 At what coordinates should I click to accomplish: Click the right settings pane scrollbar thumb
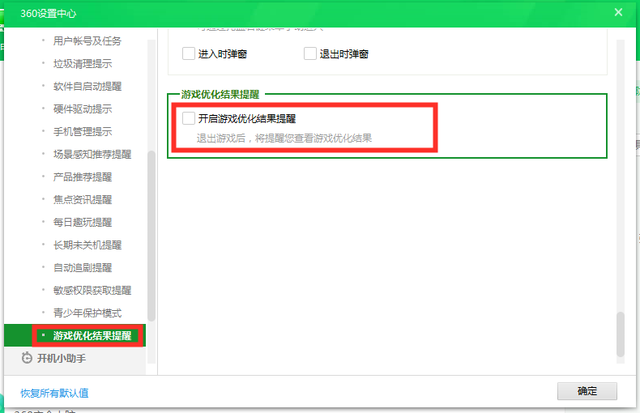coord(620,334)
